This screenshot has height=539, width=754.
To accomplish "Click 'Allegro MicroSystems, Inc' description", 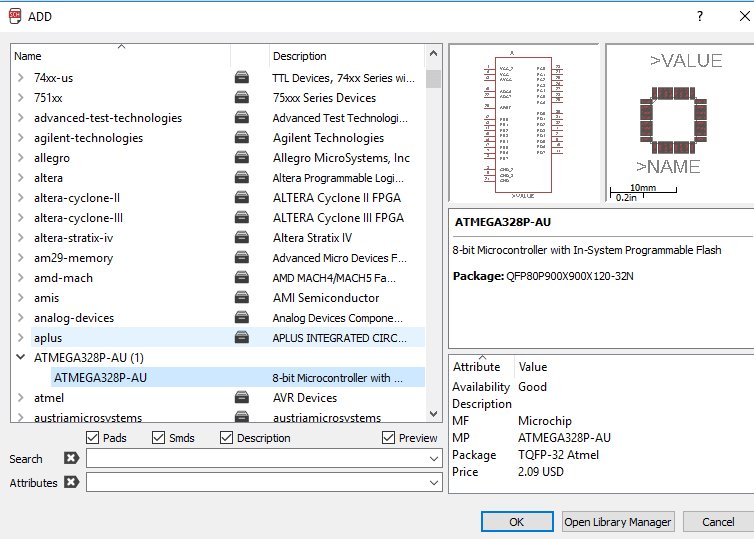I will click(341, 158).
